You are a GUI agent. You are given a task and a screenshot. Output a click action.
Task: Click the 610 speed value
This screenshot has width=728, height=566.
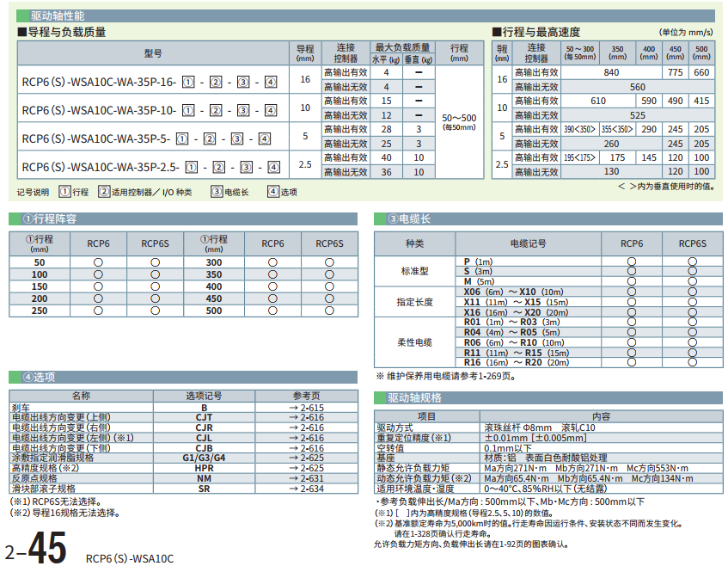[598, 101]
